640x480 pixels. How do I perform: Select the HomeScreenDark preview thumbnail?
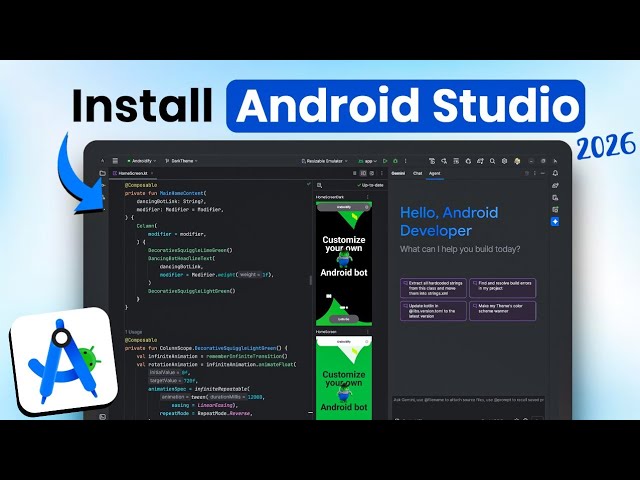344,264
